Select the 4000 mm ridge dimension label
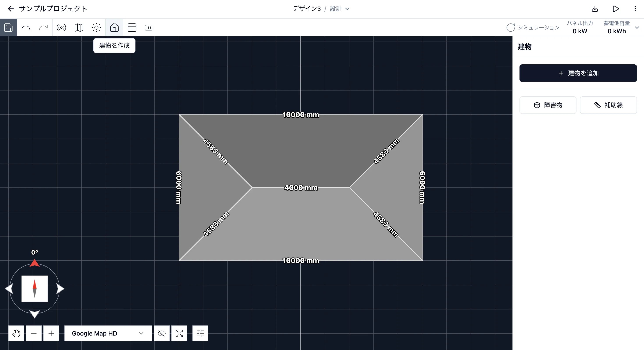 point(301,188)
